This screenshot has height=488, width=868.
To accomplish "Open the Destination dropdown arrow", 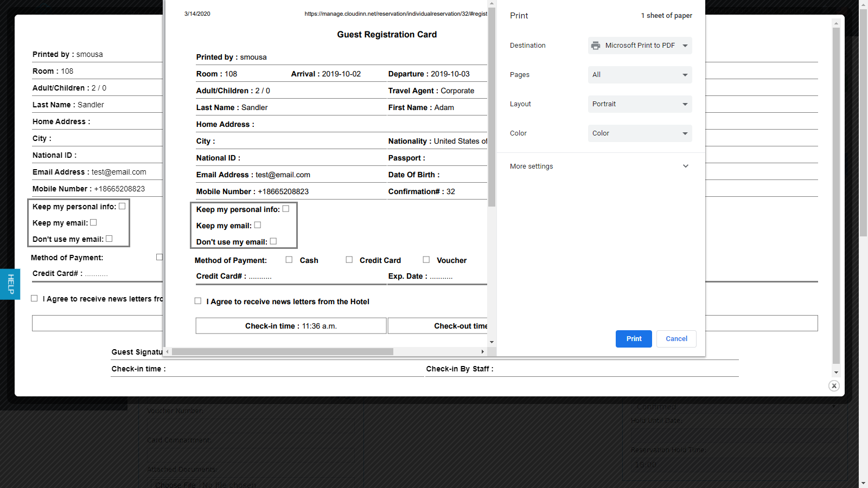I will point(685,46).
